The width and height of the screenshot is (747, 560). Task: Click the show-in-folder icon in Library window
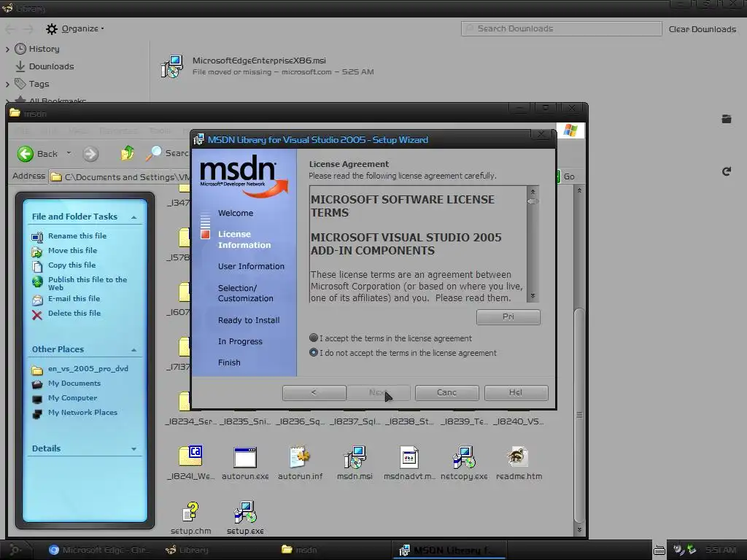[x=726, y=119]
